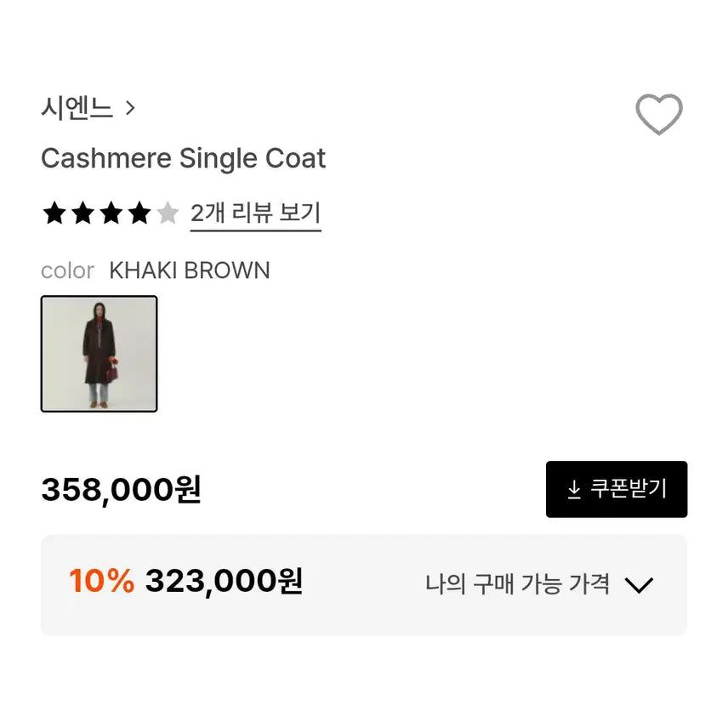
Task: Click the fourth filled rating star
Action: coord(138,213)
